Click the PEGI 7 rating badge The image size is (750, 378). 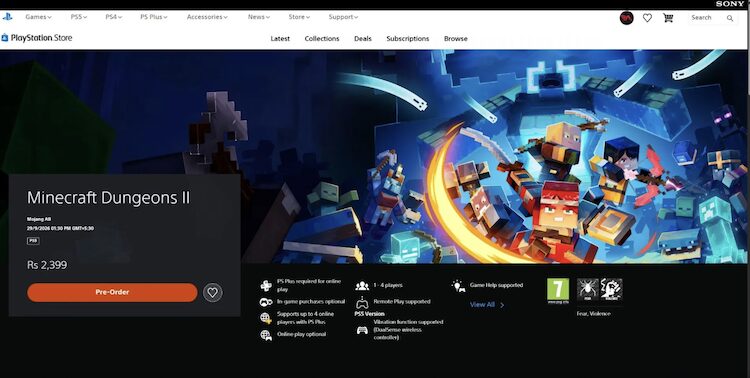tap(558, 291)
